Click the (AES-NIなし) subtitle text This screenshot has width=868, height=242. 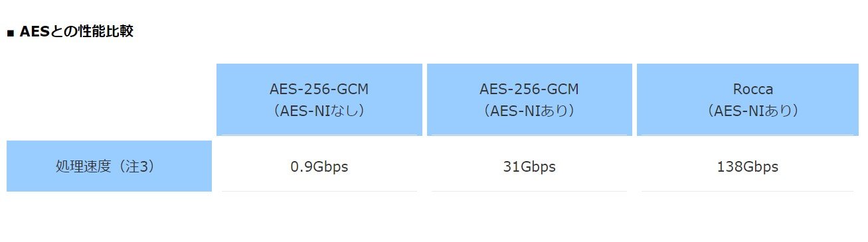coord(319,111)
